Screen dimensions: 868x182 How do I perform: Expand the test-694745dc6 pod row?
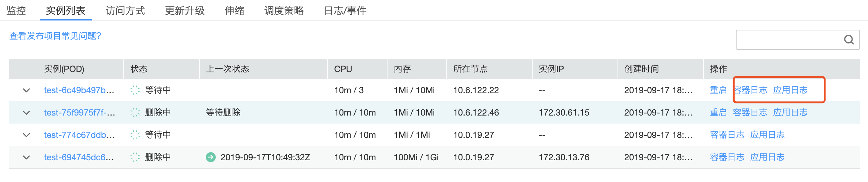tap(26, 157)
